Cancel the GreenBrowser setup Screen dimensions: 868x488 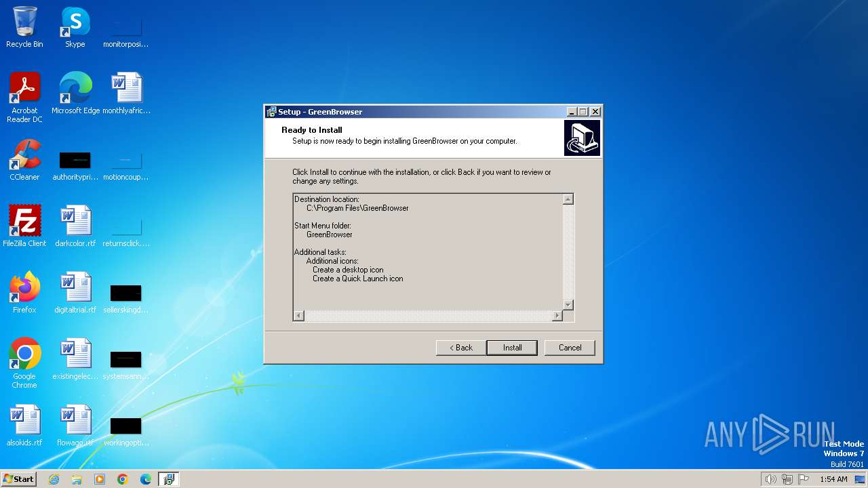click(570, 348)
